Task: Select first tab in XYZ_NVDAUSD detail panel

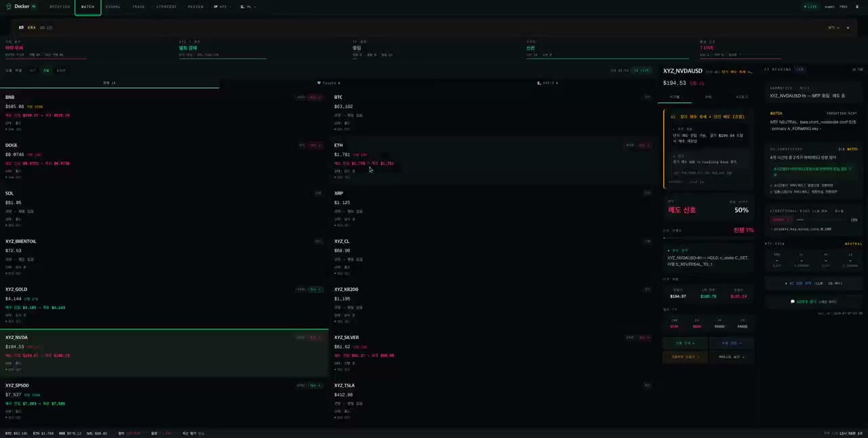Action: (x=675, y=97)
